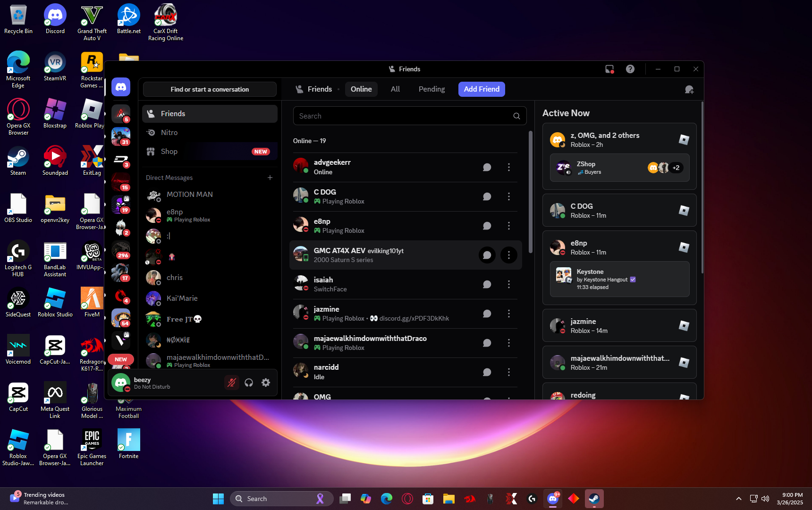Open OBS Studio desktop shortcut
This screenshot has height=510, width=812.
[x=18, y=208]
